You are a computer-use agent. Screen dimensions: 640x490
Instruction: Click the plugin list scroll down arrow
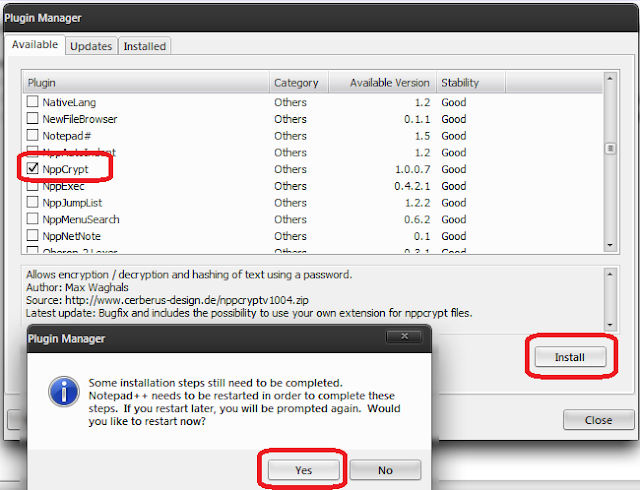[x=610, y=245]
